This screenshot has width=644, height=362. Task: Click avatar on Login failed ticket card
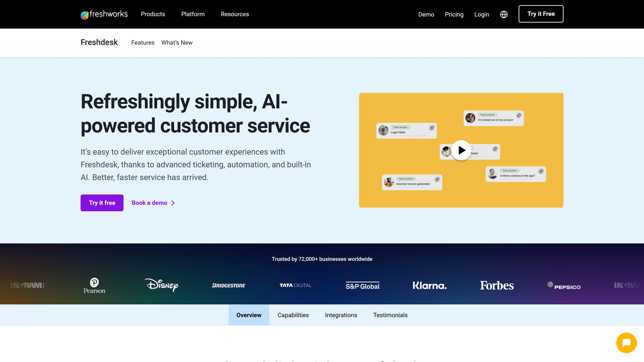coord(383,130)
